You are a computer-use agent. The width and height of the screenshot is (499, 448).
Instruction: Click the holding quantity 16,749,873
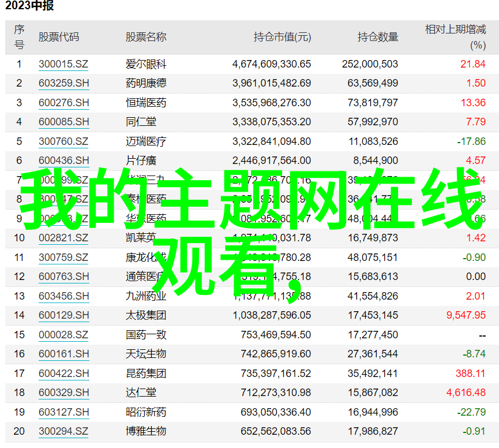373,238
